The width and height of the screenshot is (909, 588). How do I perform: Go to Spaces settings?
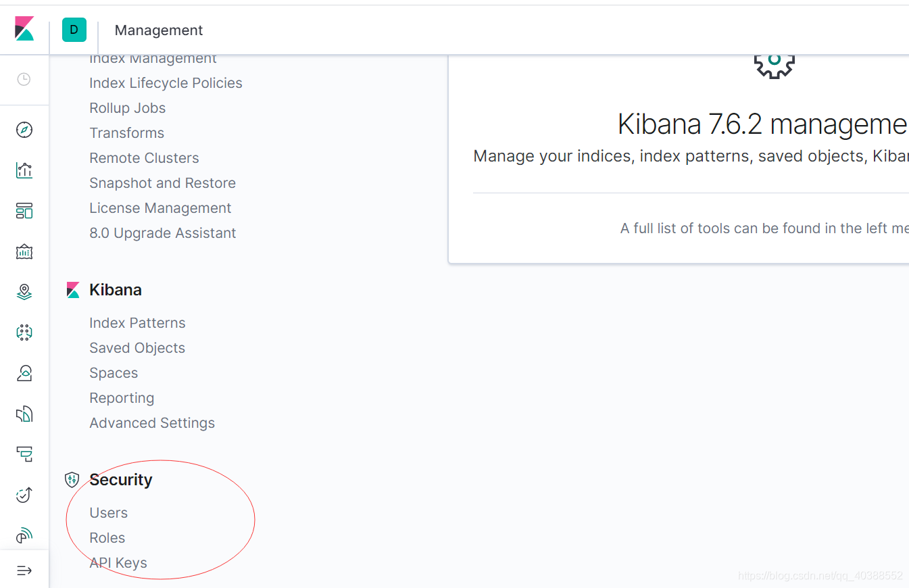tap(114, 373)
